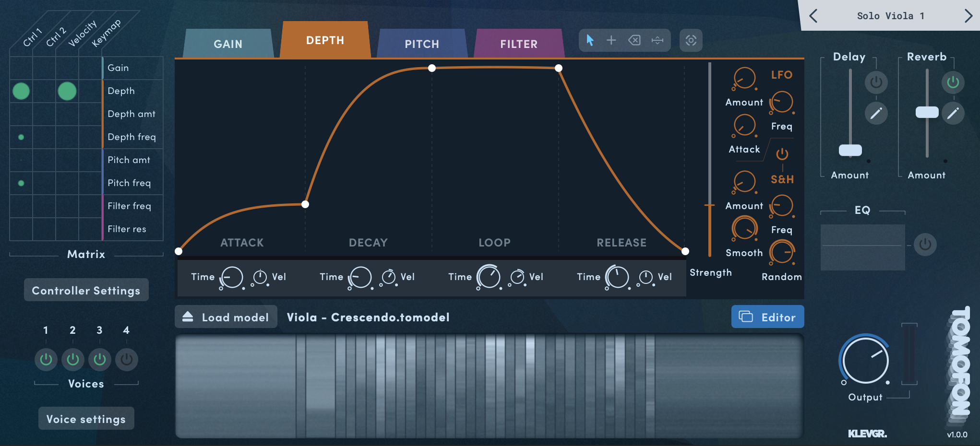
Task: Select the delete point tool
Action: (x=634, y=40)
